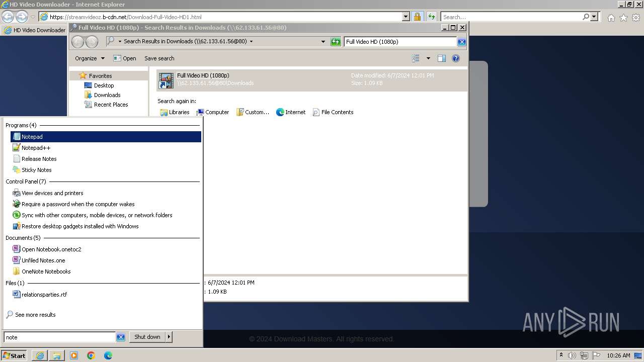Search again in File Contents
Screen dimensions: 644x362
pyautogui.click(x=333, y=112)
